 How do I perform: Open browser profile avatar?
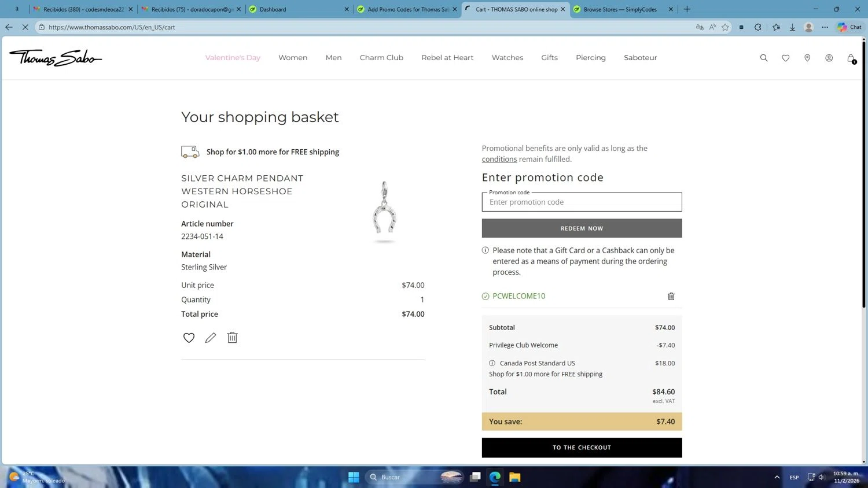(809, 27)
